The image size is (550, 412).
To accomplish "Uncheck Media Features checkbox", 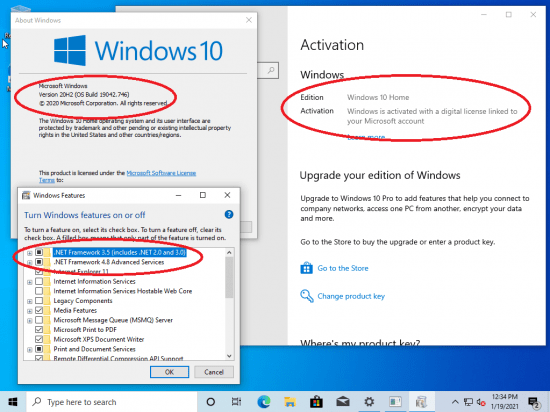I will coord(39,310).
